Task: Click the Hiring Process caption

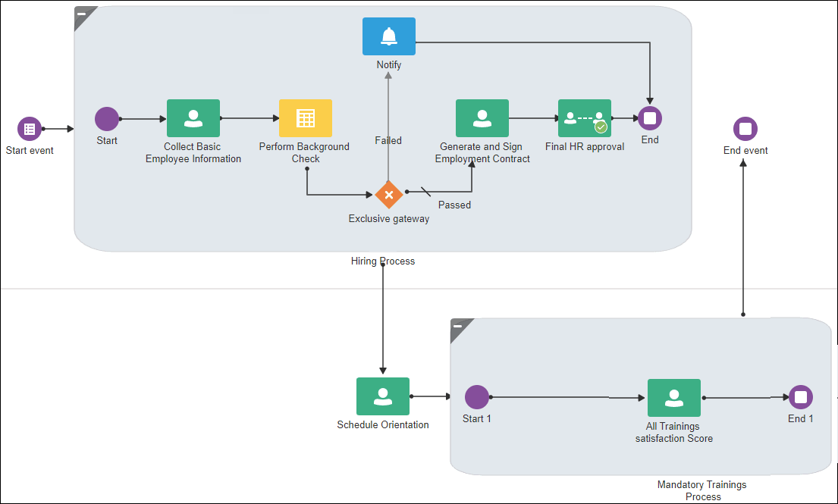Action: (x=383, y=261)
